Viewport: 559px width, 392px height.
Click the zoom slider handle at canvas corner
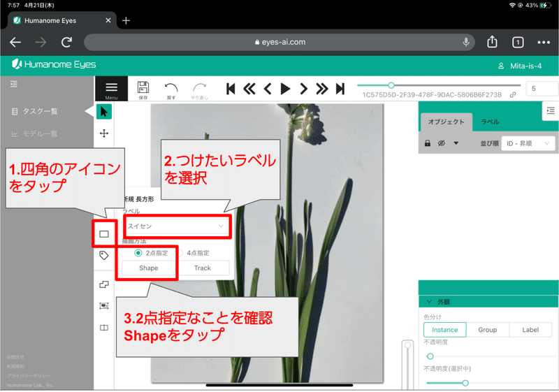click(x=407, y=345)
